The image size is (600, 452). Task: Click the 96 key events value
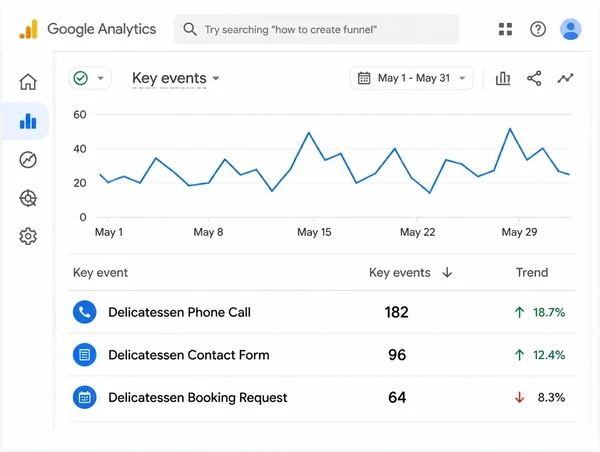point(397,355)
